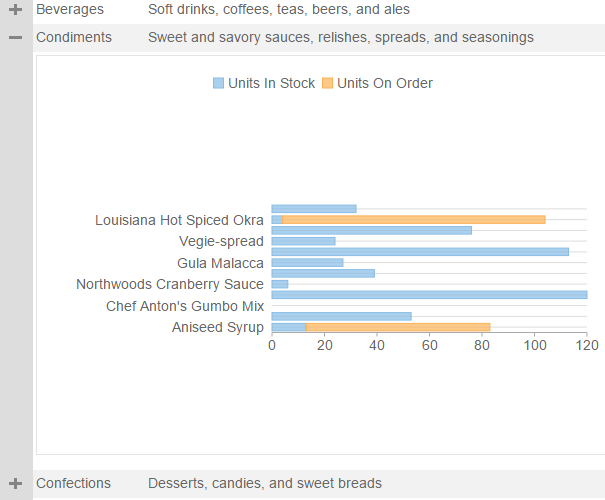
Task: Select the Beverages category name
Action: click(x=70, y=10)
